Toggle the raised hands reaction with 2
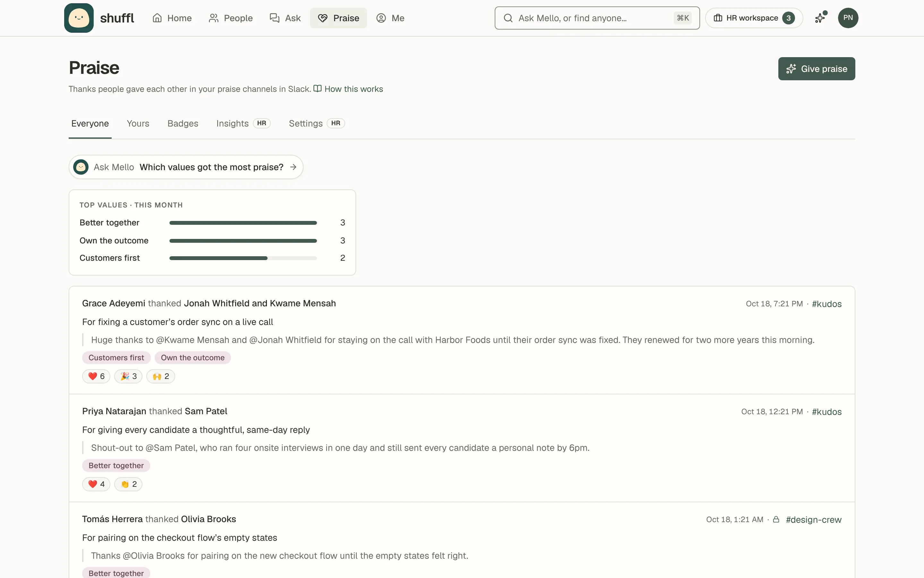The height and width of the screenshot is (578, 924). click(161, 376)
